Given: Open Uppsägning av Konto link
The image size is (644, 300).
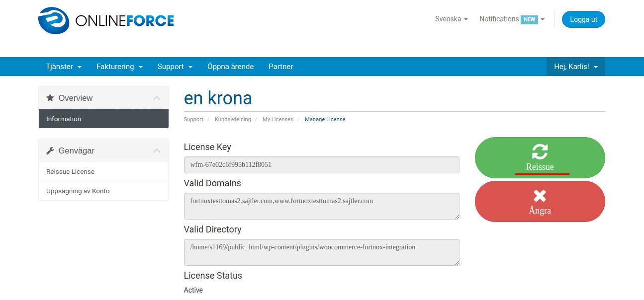Looking at the screenshot, I should pos(103,191).
